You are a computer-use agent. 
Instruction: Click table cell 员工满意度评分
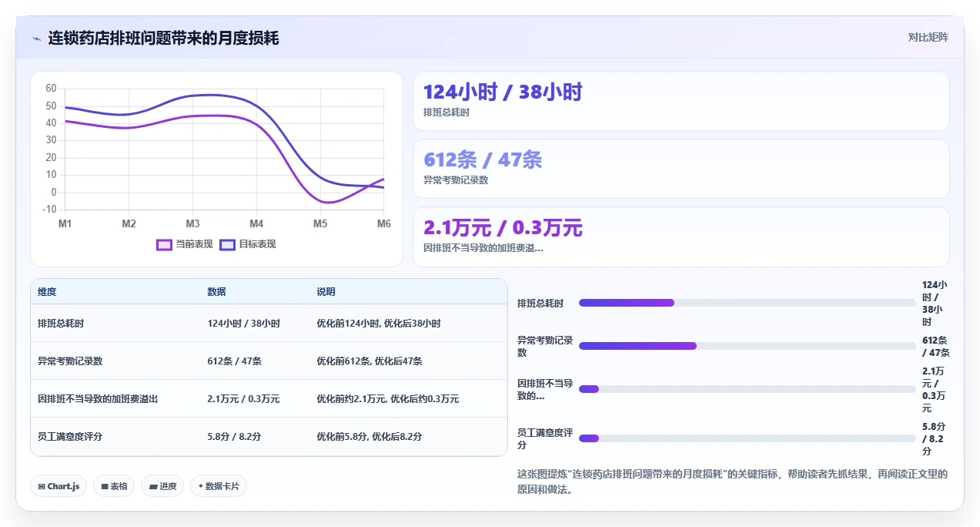(x=70, y=437)
